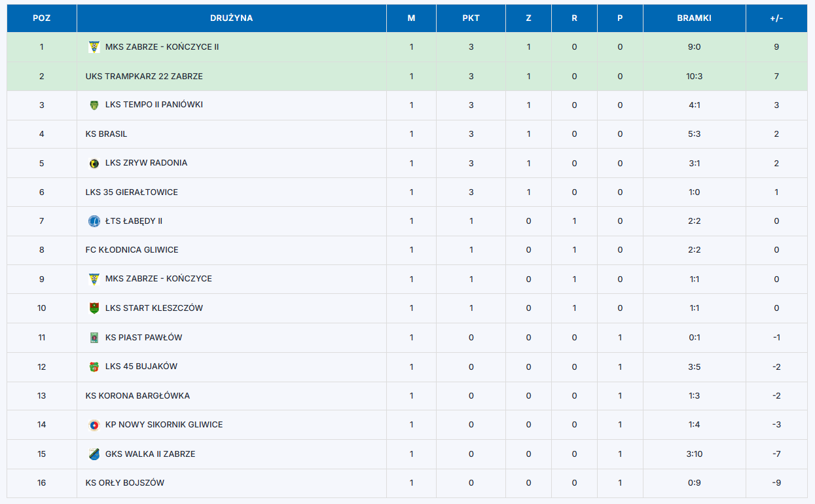Click the ŁTS Łabędy II round logo
This screenshot has width=815, height=504.
tap(94, 221)
